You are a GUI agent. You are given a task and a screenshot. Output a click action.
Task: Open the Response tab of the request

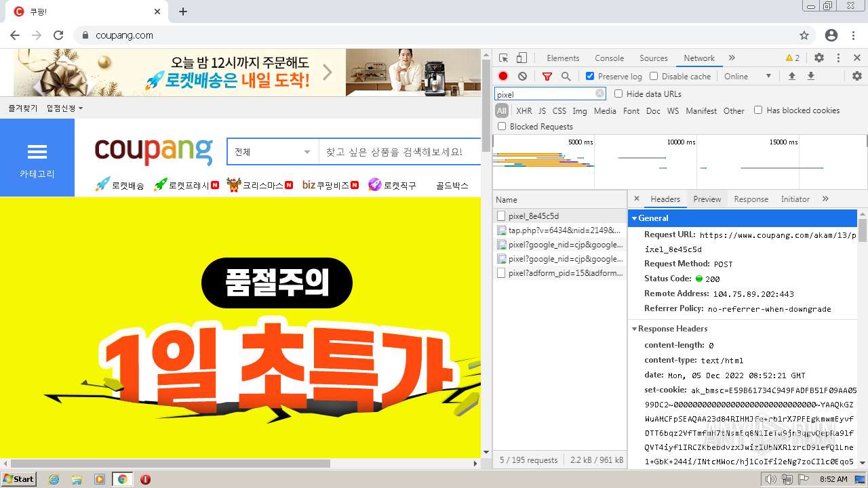click(x=751, y=199)
